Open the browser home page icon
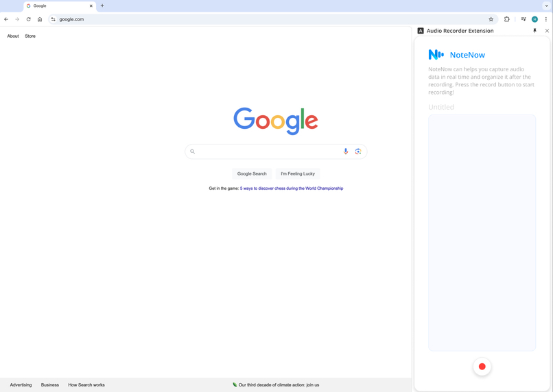Screen dimensions: 553x392 (40, 19)
